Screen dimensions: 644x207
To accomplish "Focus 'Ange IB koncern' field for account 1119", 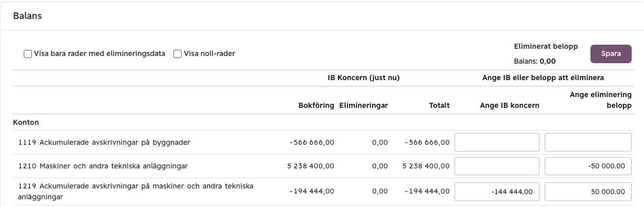I will (x=497, y=142).
